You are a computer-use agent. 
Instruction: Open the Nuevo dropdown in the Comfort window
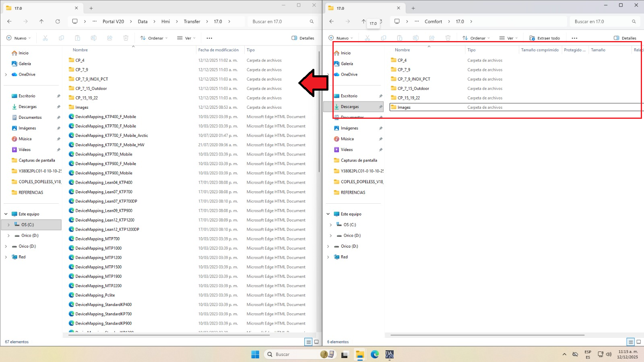pyautogui.click(x=341, y=38)
